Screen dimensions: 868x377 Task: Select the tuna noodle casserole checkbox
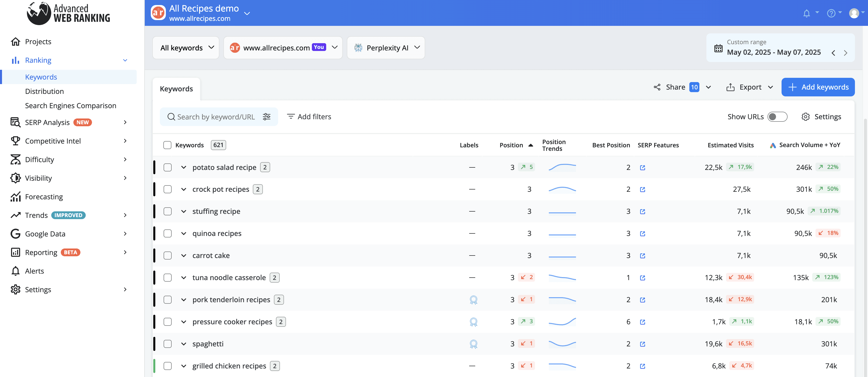click(167, 277)
